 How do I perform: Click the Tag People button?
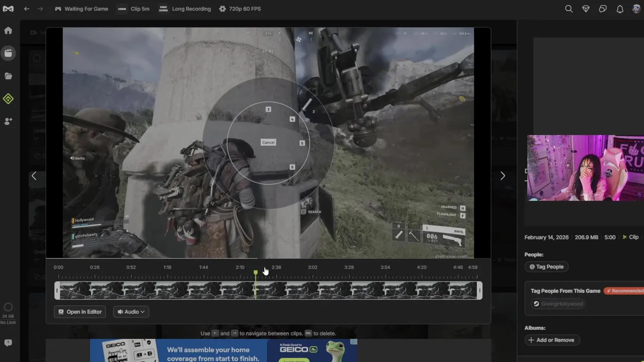(546, 266)
